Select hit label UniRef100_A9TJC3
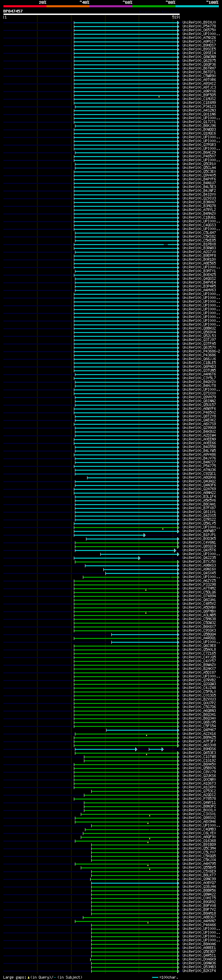This screenshot has height=980, width=222. pyautogui.click(x=199, y=88)
